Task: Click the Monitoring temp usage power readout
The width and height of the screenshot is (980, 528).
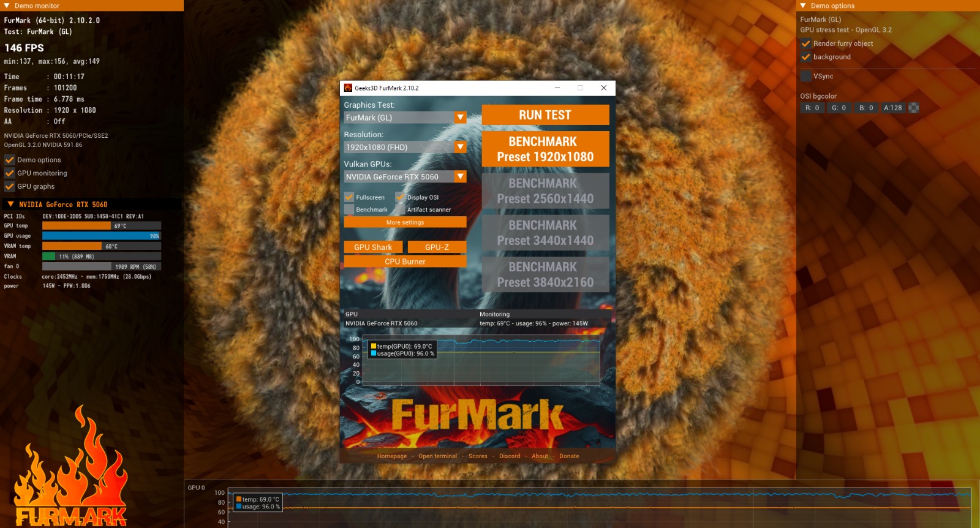Action: [x=533, y=323]
